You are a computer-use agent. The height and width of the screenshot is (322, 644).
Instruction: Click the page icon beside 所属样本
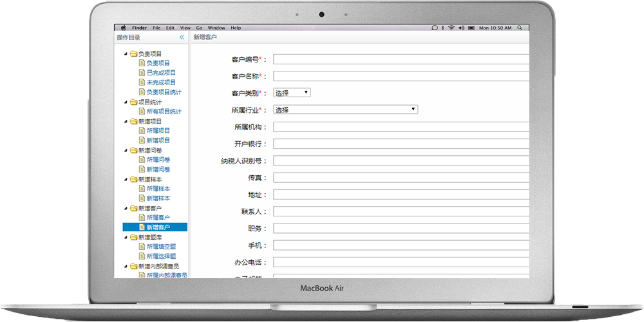click(x=142, y=189)
